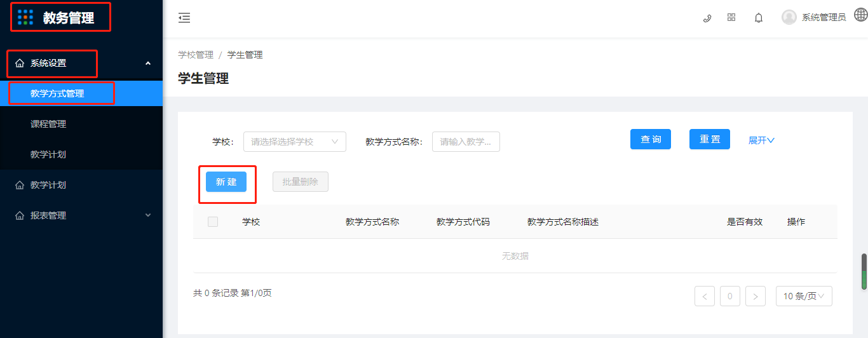The width and height of the screenshot is (868, 338).
Task: Click the 共 0 条记录 第1/0页 text
Action: tap(233, 293)
